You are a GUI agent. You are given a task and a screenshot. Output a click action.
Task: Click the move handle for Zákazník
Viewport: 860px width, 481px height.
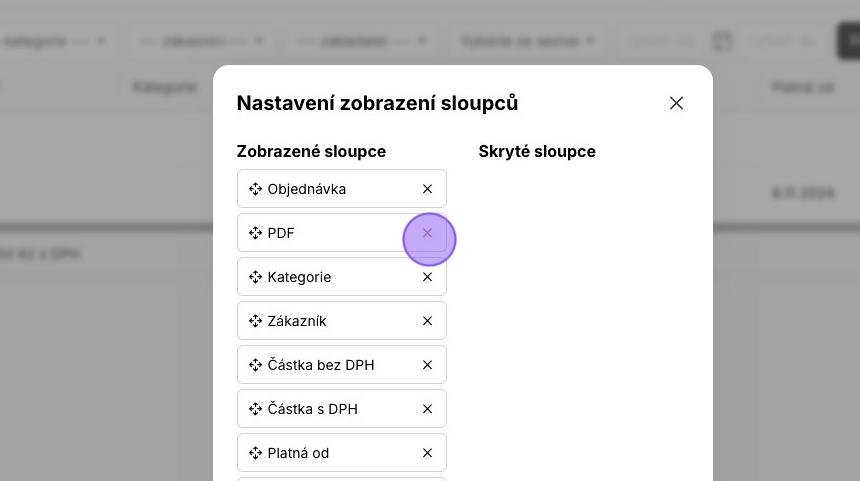coord(255,321)
